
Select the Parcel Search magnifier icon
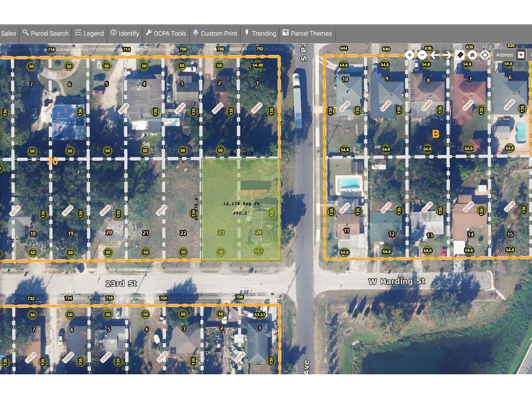25,33
